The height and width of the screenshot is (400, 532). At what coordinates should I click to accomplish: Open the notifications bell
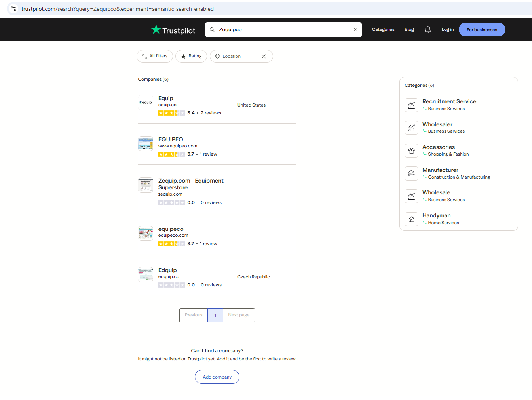[427, 30]
